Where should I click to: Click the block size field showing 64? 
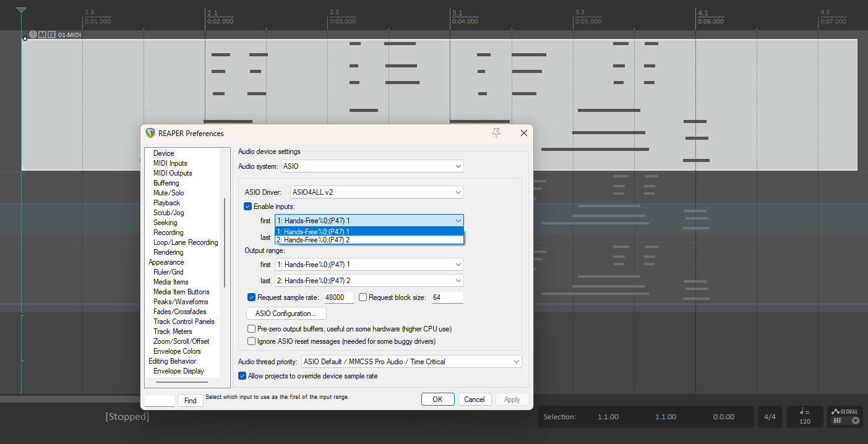447,297
